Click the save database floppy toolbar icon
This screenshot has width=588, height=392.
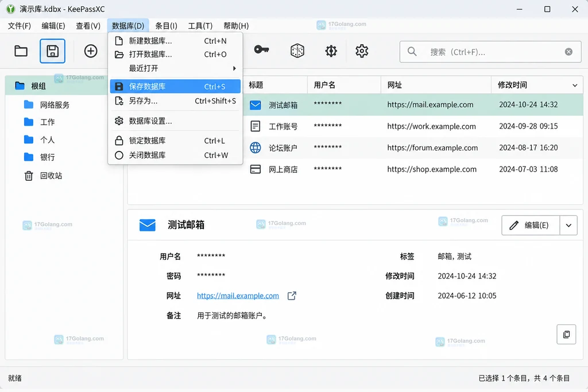click(x=52, y=51)
